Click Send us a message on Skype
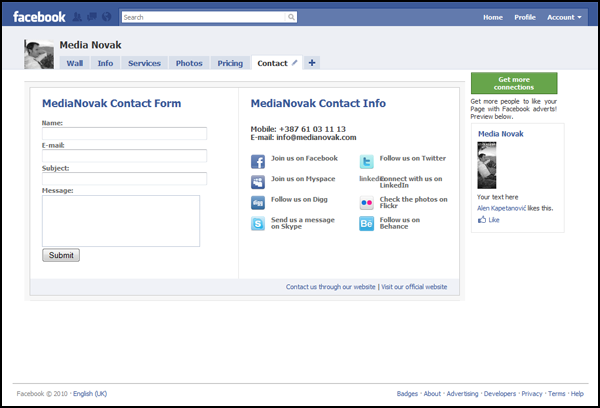Image resolution: width=600 pixels, height=408 pixels. pyautogui.click(x=303, y=223)
